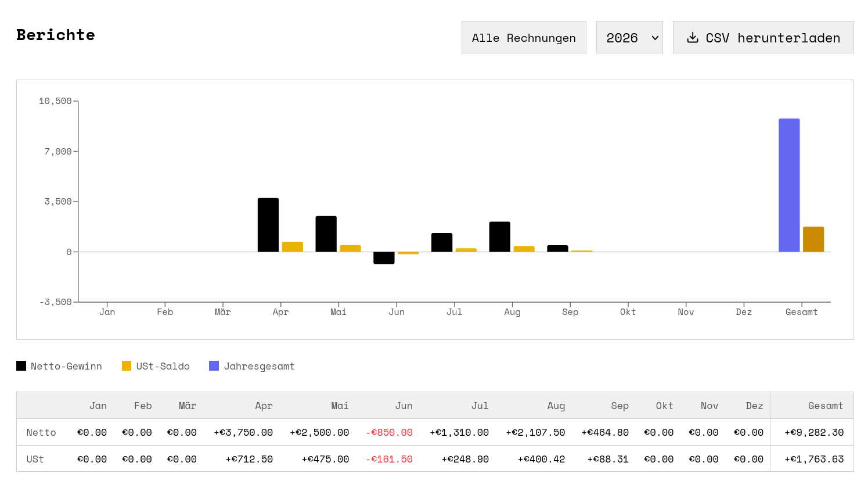
Task: Click the USt row label
Action: pos(35,459)
